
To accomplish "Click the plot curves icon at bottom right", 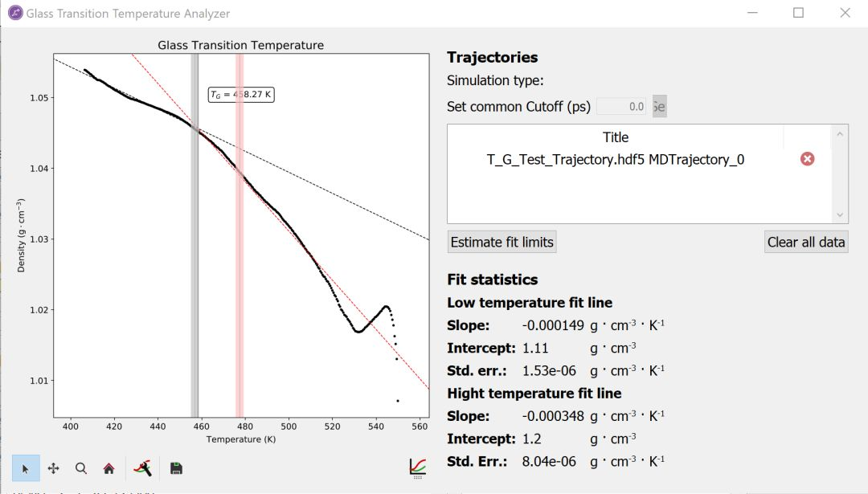I will [417, 467].
